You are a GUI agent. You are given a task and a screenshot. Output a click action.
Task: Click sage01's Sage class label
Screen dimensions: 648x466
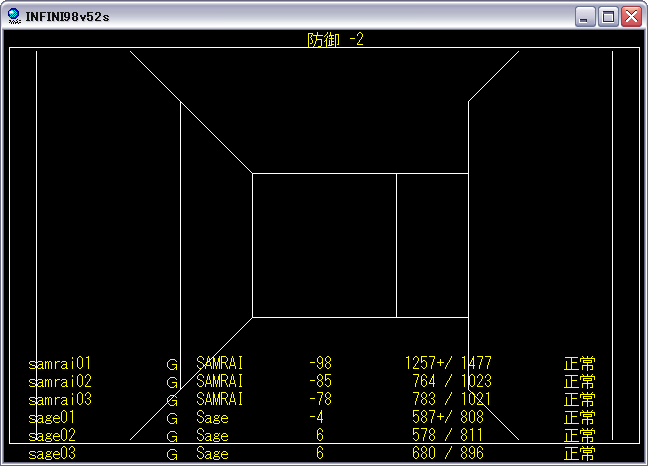[x=212, y=417]
